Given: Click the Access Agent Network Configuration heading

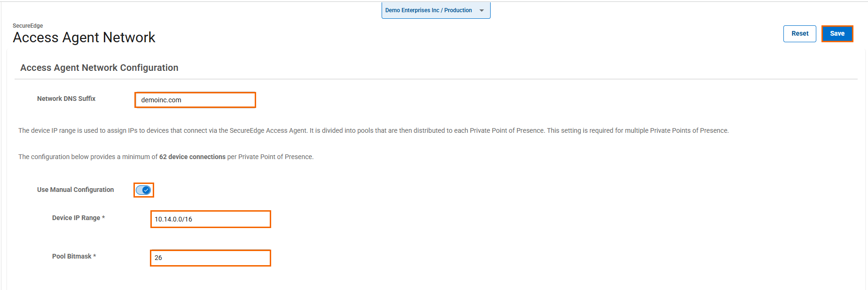Looking at the screenshot, I should (99, 68).
